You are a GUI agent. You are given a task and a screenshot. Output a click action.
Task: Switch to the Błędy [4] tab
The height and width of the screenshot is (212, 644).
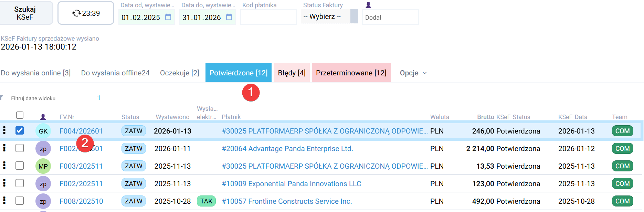point(291,73)
